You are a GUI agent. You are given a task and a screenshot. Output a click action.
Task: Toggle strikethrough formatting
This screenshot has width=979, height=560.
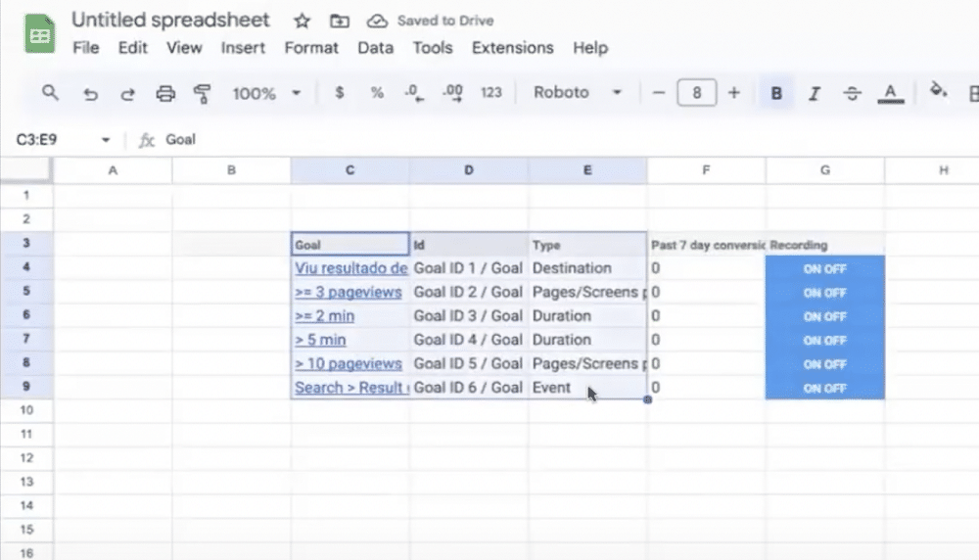click(x=852, y=94)
